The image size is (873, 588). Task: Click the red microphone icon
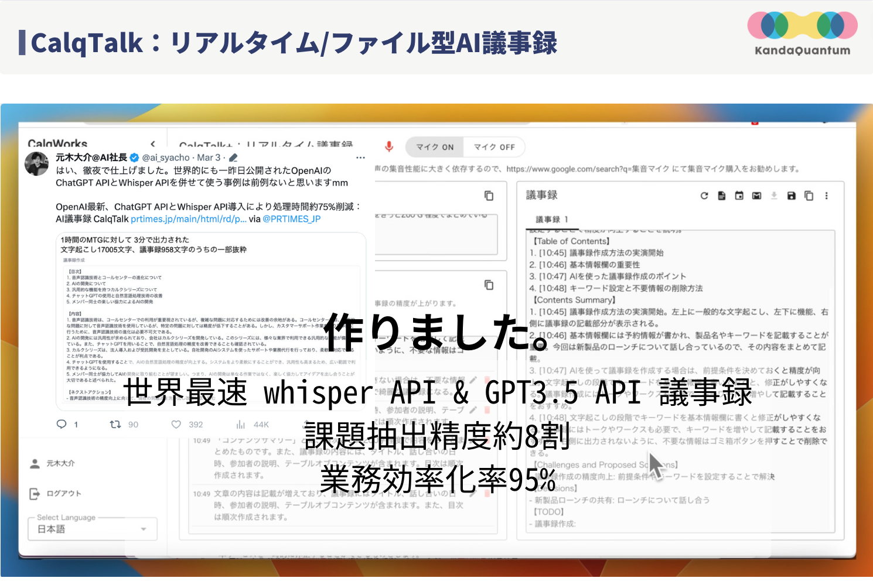tap(390, 147)
